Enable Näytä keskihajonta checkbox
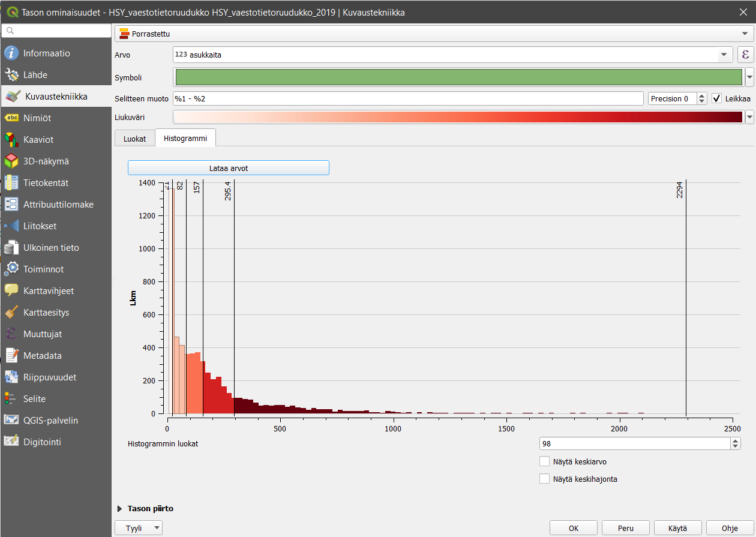 point(545,479)
